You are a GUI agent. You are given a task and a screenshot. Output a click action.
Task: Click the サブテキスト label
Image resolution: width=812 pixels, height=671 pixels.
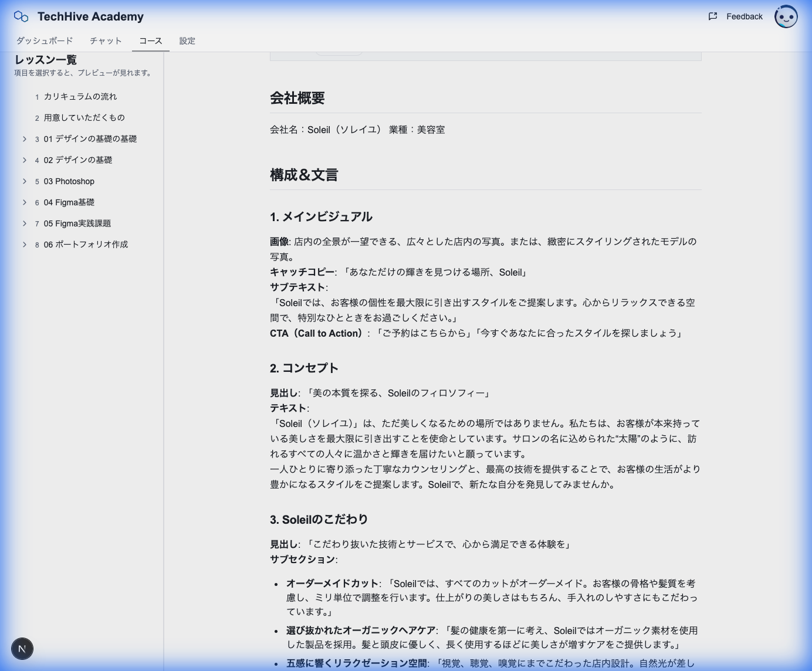[297, 287]
